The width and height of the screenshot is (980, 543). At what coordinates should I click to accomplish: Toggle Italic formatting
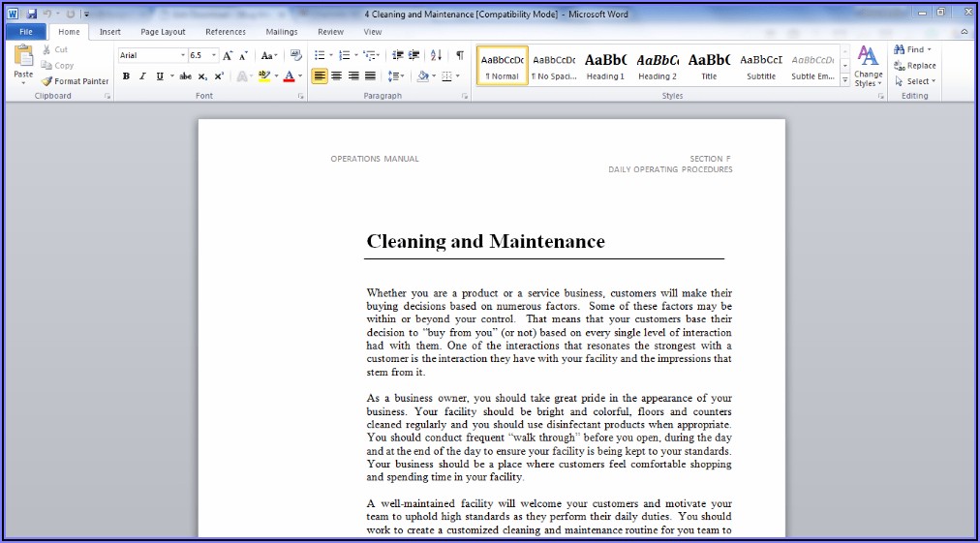click(x=142, y=76)
